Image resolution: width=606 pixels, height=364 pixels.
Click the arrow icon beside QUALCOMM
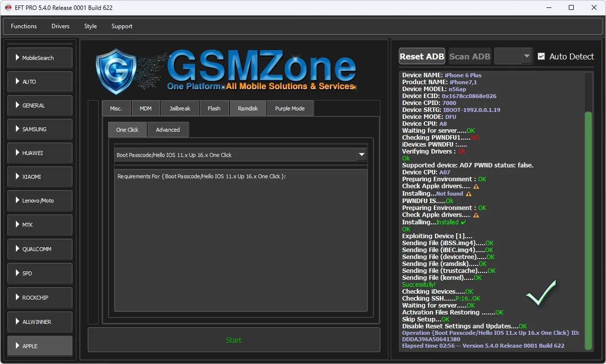17,249
